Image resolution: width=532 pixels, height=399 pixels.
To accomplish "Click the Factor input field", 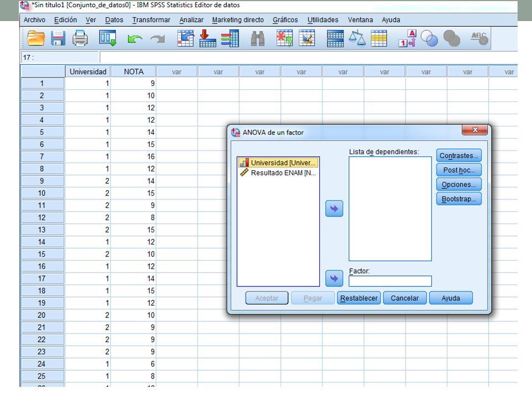I will [x=390, y=282].
